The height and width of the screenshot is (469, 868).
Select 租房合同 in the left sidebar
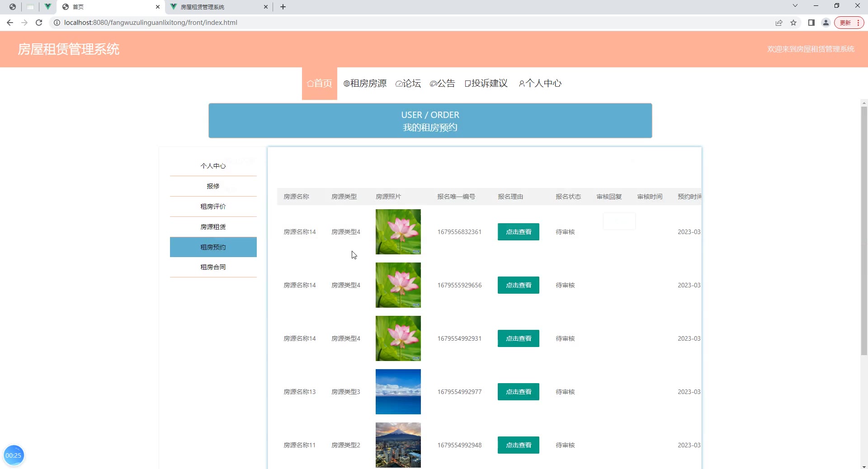click(213, 267)
